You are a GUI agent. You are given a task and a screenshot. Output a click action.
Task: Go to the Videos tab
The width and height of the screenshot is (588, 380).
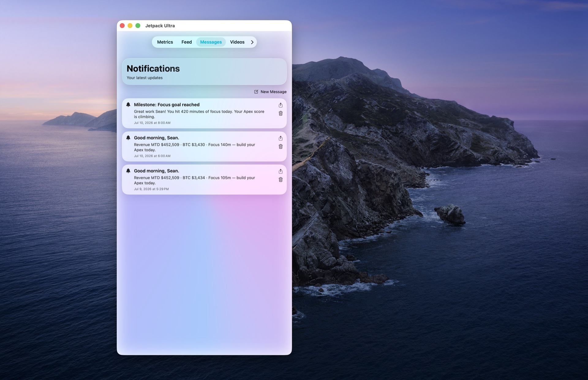[x=237, y=42]
